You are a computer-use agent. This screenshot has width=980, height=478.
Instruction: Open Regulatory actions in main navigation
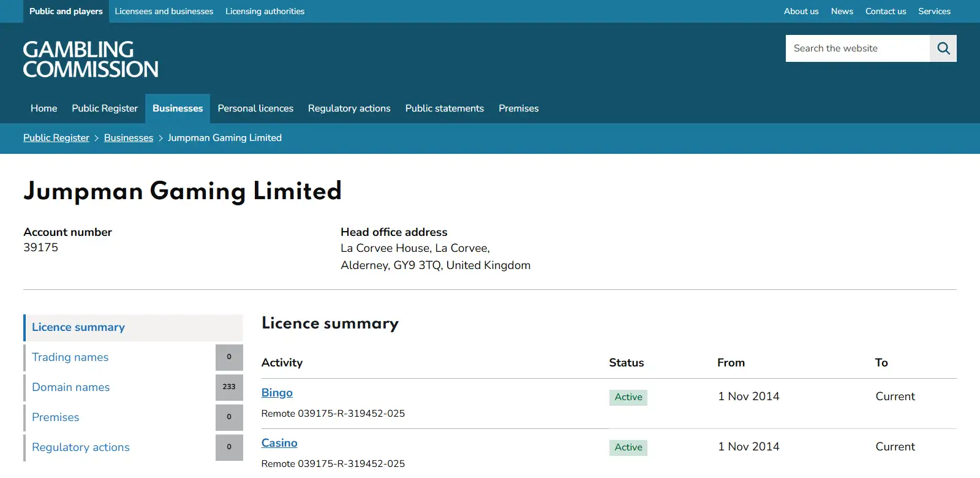pos(349,108)
